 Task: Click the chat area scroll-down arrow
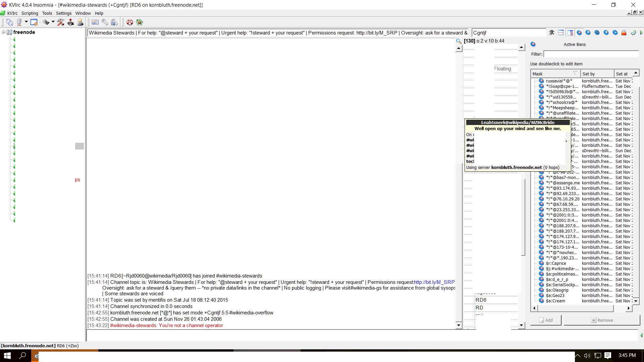(459, 325)
